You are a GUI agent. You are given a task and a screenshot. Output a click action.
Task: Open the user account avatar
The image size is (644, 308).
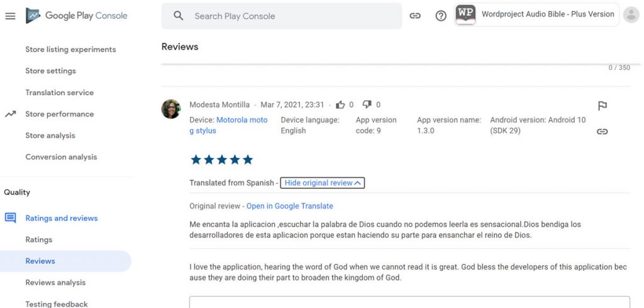pyautogui.click(x=630, y=15)
